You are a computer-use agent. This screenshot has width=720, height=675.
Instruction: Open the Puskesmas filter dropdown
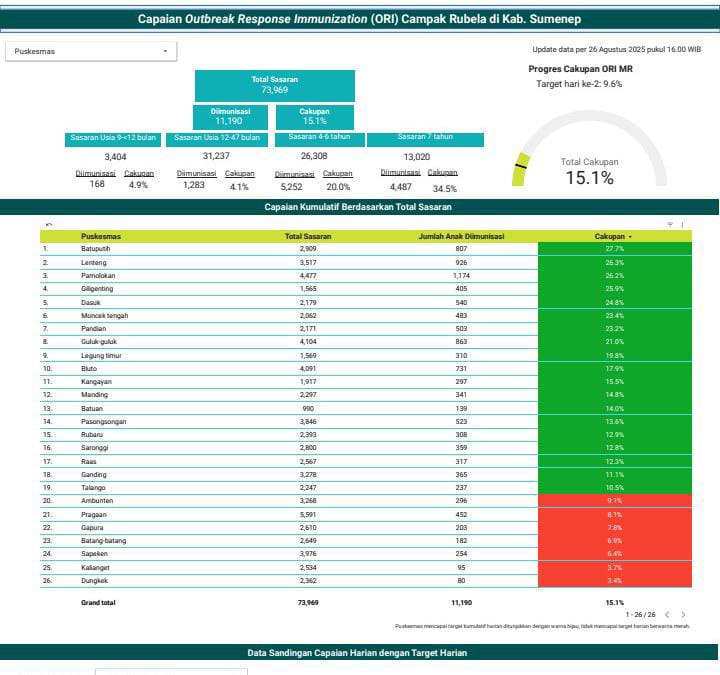point(92,51)
